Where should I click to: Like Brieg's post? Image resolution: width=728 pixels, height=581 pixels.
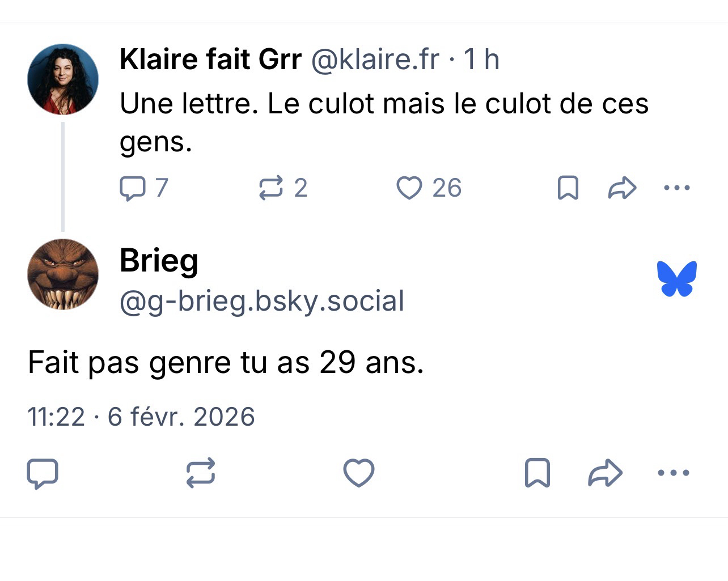pyautogui.click(x=359, y=473)
